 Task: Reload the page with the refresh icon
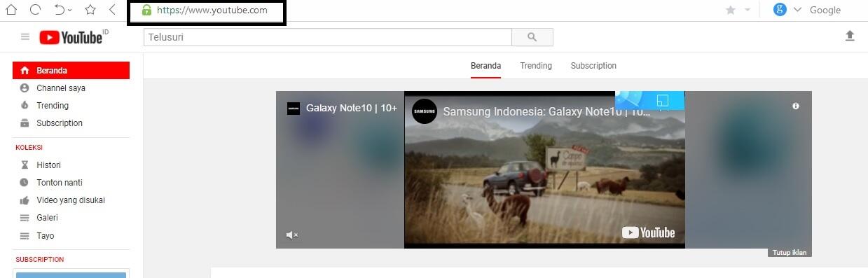pos(35,10)
